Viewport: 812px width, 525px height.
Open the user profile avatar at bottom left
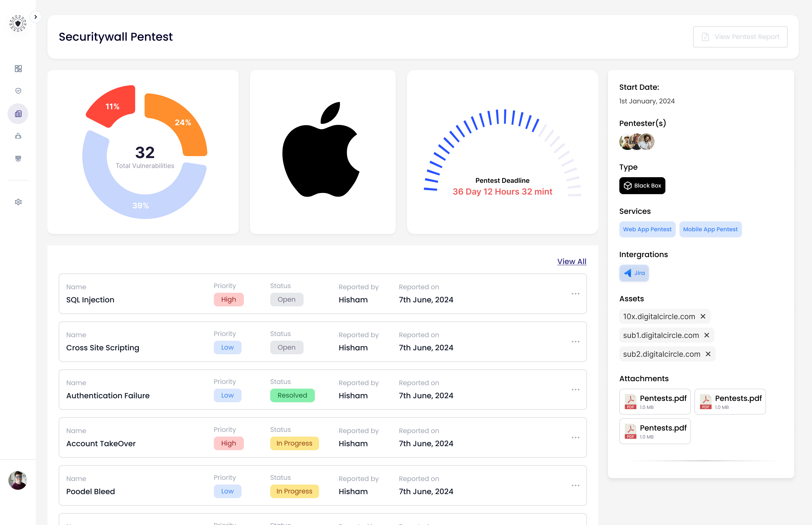18,480
